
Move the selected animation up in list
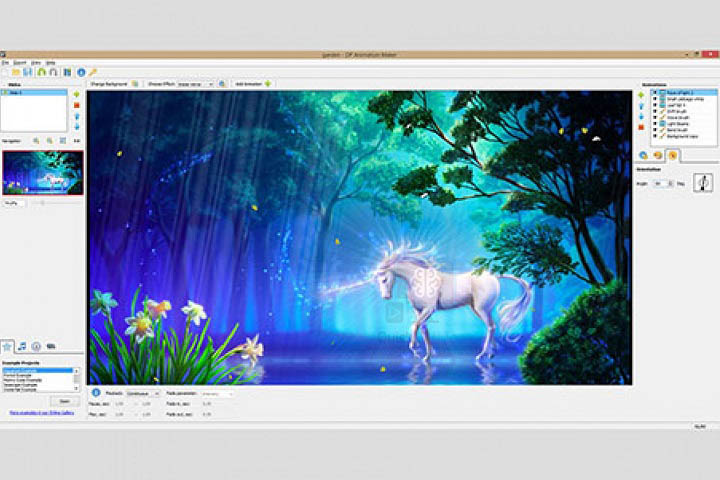click(641, 106)
